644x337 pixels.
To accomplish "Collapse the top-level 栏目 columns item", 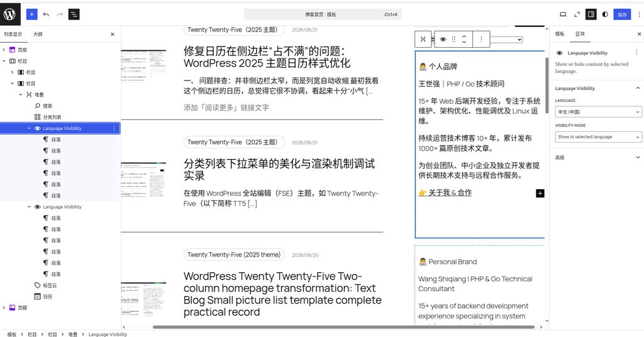I will click(x=4, y=61).
